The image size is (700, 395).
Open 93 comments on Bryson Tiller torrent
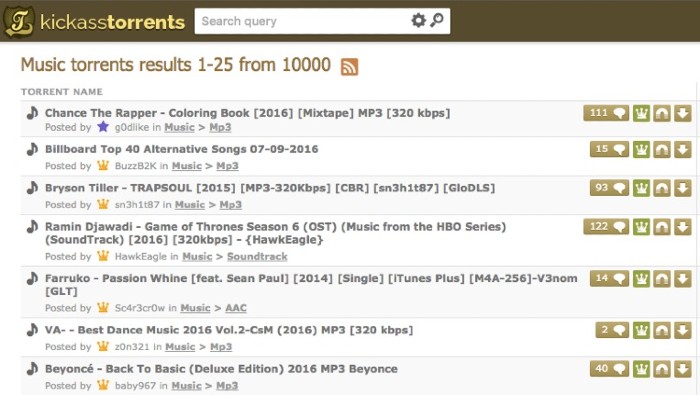pyautogui.click(x=609, y=188)
